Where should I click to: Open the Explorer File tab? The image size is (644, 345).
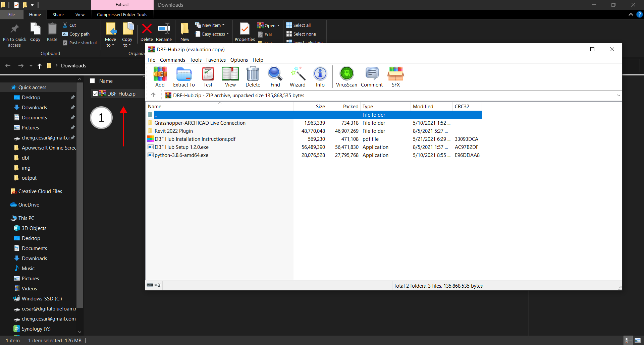(x=12, y=14)
